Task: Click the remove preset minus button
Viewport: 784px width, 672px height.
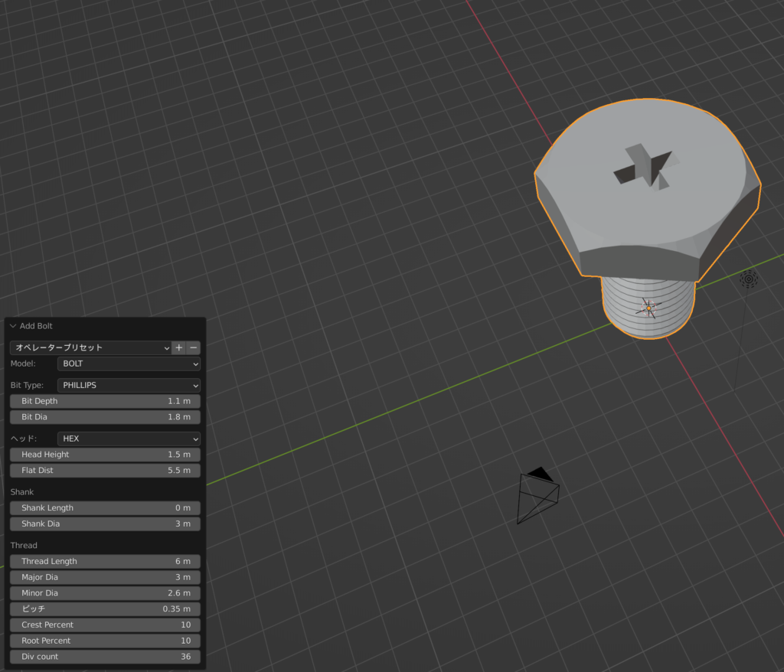Action: click(194, 347)
